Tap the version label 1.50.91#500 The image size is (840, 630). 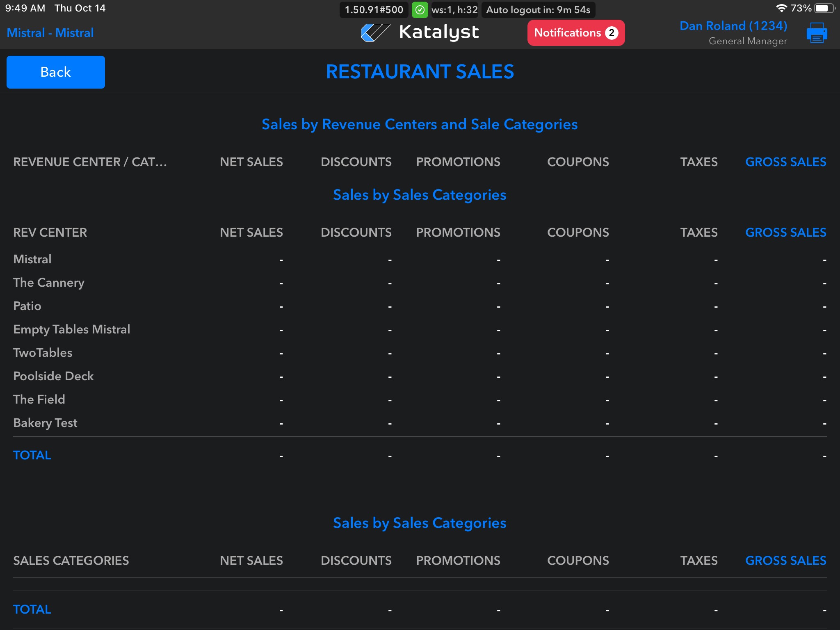[374, 10]
